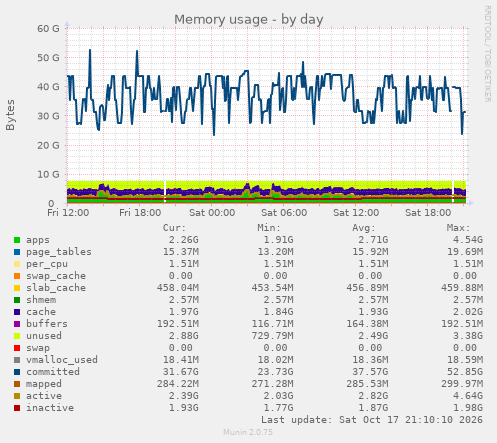Image resolution: width=497 pixels, height=443 pixels.
Task: Click the '60 G' y-axis label
Action: 48,29
